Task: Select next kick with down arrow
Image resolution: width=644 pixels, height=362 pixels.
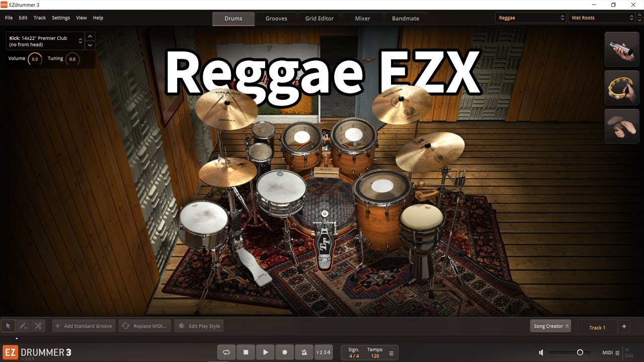Action: pos(90,45)
